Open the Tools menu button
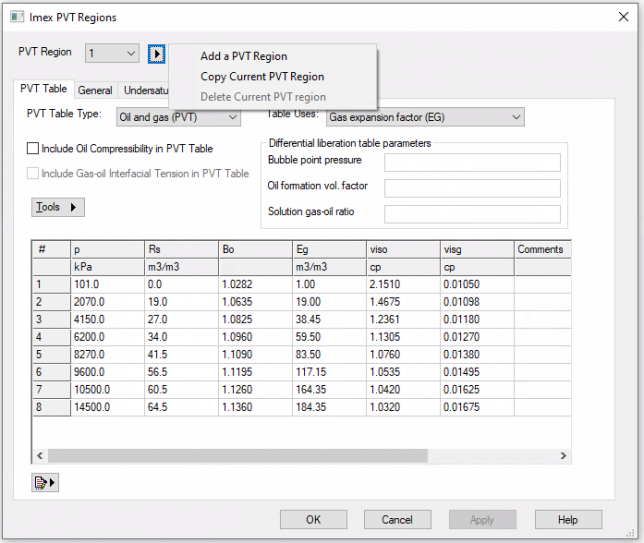Image resolution: width=644 pixels, height=543 pixels. (58, 207)
